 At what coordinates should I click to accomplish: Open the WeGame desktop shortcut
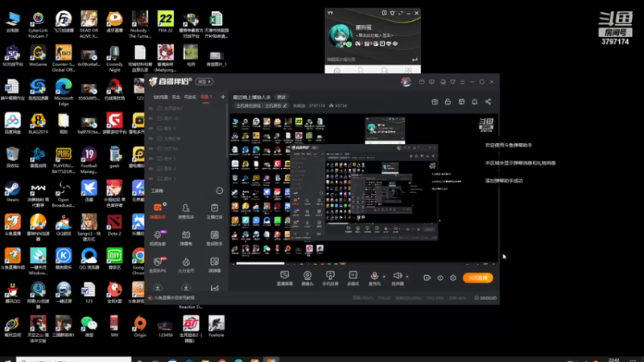tap(38, 56)
